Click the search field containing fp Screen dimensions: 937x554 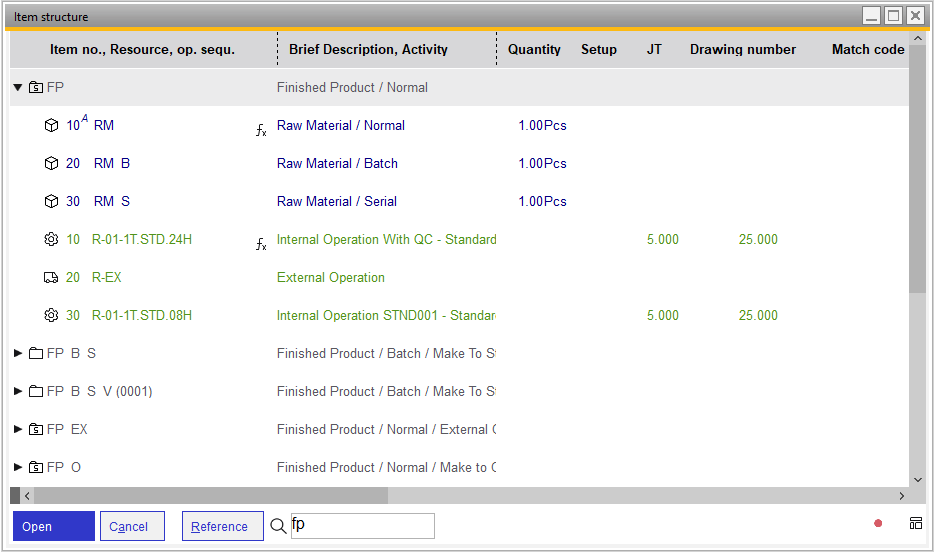point(362,526)
